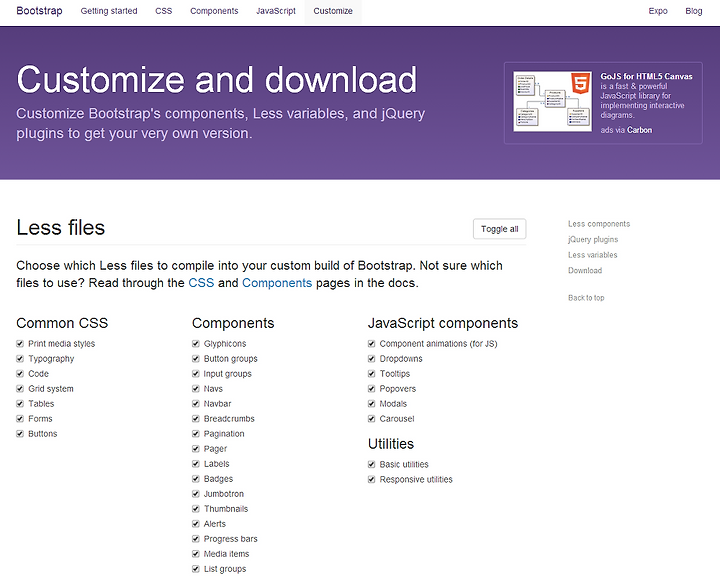Click the 'Less files' section heading
This screenshot has height=576, width=720.
[61, 227]
